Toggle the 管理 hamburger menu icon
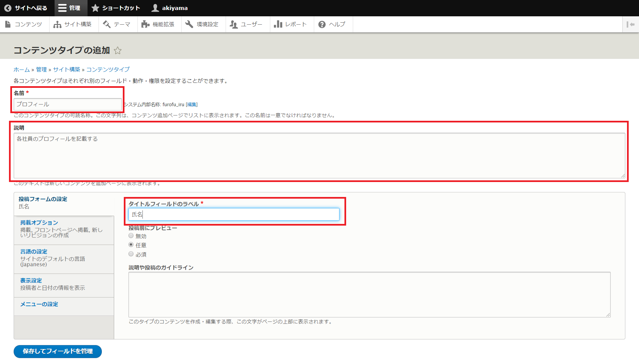 [62, 8]
